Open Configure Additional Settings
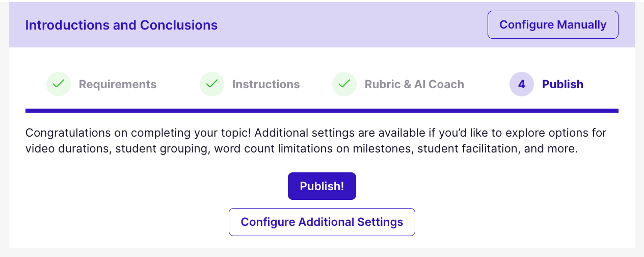The image size is (644, 257). coord(322,222)
